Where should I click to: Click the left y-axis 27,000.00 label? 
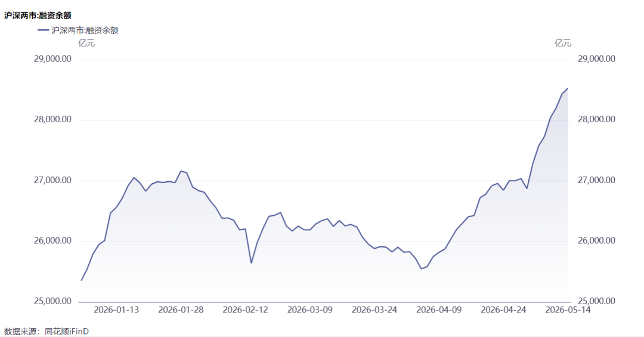pos(52,180)
